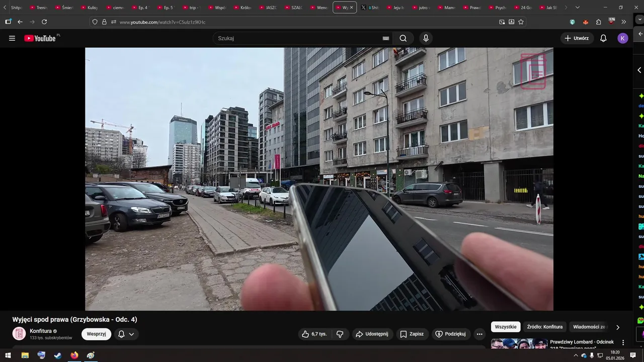Viewport: 644px width, 362px height.
Task: View site padlock security info
Action: point(104,22)
